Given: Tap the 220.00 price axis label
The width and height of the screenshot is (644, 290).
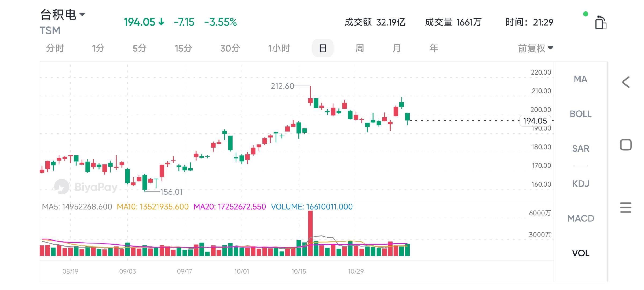Looking at the screenshot, I should click(541, 72).
